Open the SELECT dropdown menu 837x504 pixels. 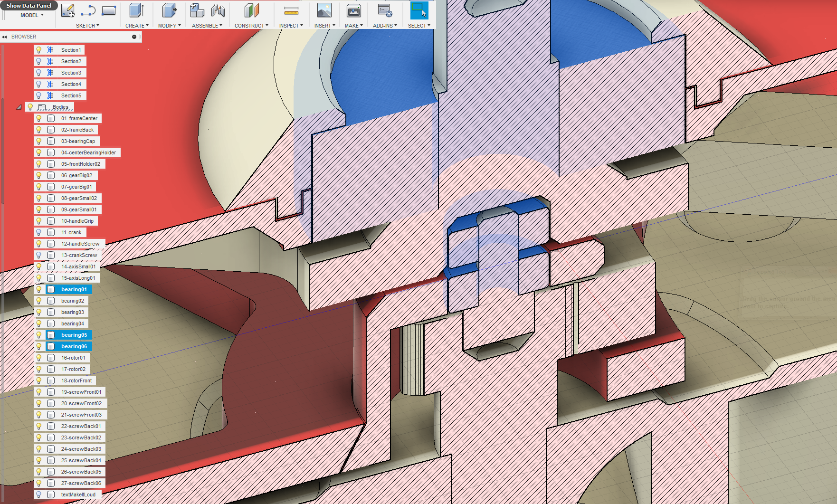click(419, 26)
